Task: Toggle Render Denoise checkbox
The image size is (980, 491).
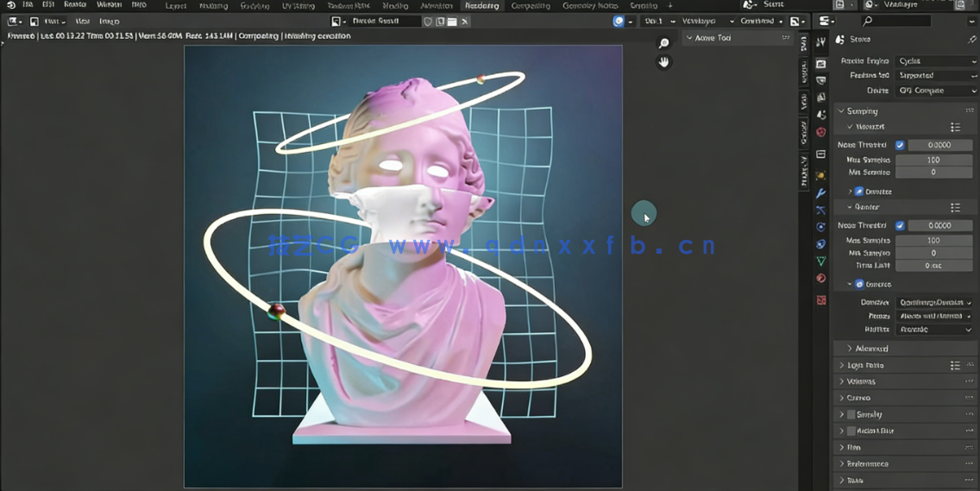Action: point(858,284)
